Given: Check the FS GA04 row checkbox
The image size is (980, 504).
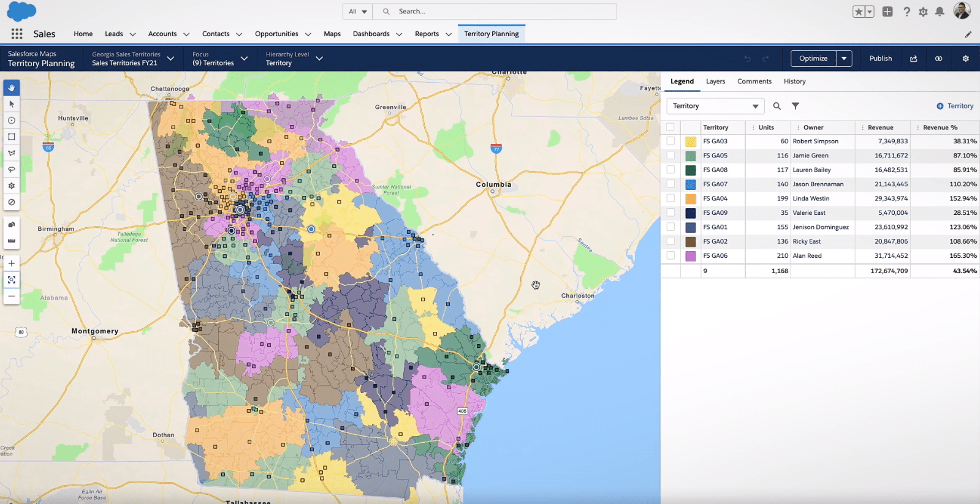Looking at the screenshot, I should pyautogui.click(x=670, y=198).
